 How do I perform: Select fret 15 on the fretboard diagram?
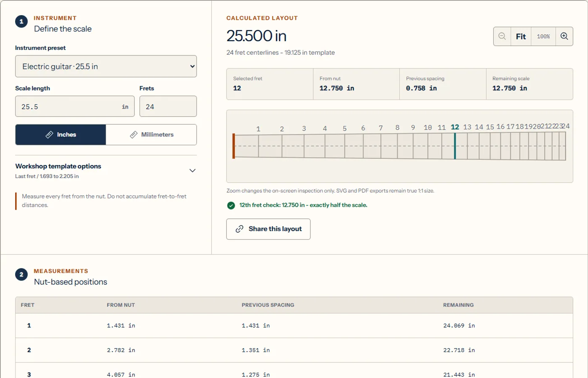point(490,146)
